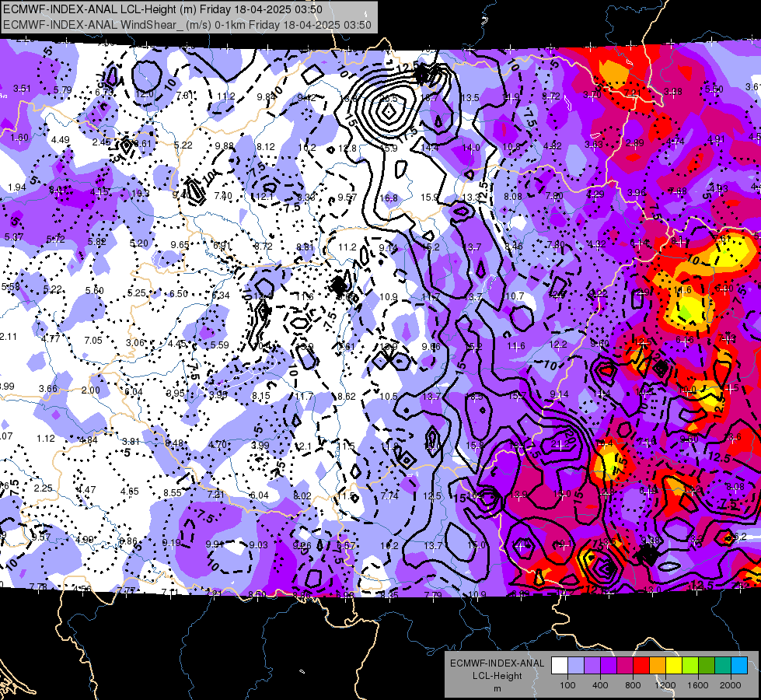Click the 9.65 grid value

click(180, 244)
